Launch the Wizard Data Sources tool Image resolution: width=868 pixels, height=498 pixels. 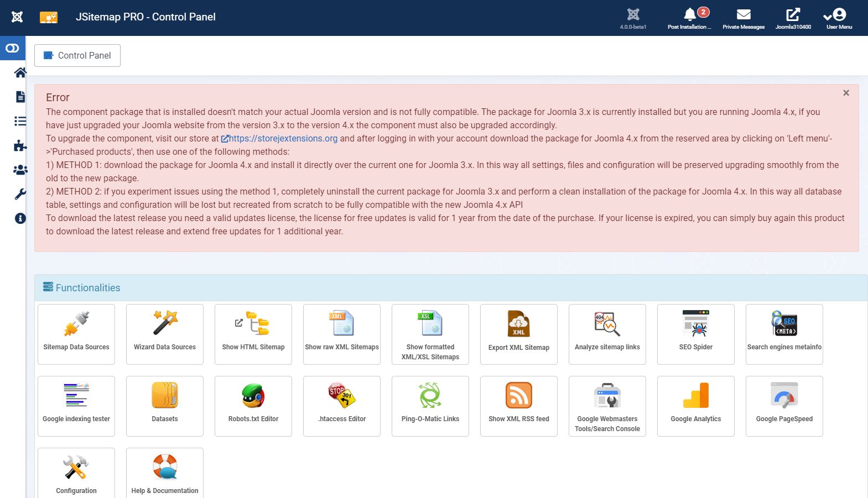coord(165,334)
